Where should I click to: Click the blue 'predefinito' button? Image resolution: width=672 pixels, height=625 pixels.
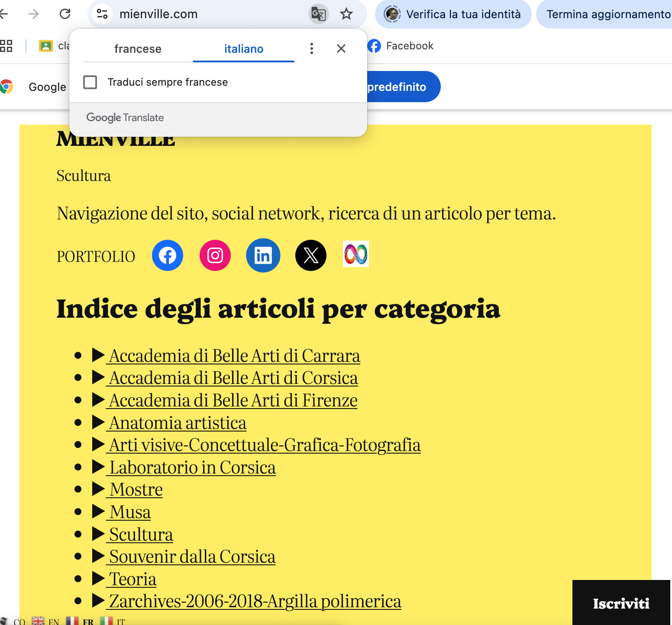(x=404, y=87)
